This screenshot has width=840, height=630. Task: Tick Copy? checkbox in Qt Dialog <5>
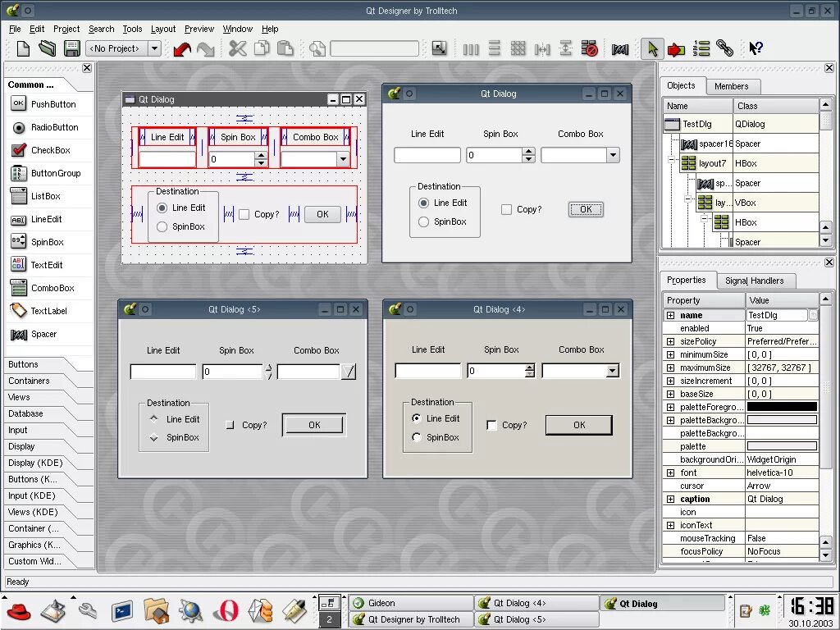click(x=231, y=426)
